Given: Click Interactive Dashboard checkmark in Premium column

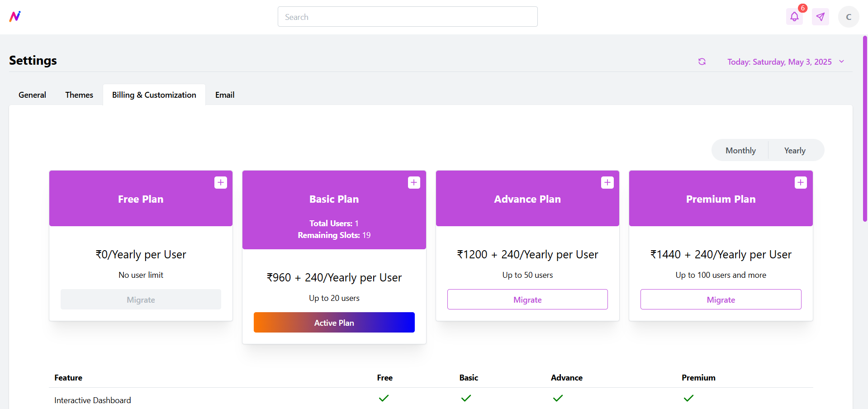Looking at the screenshot, I should [x=689, y=398].
